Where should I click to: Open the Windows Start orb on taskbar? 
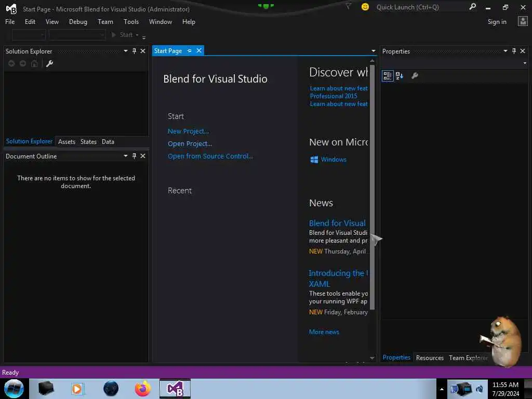[14, 389]
